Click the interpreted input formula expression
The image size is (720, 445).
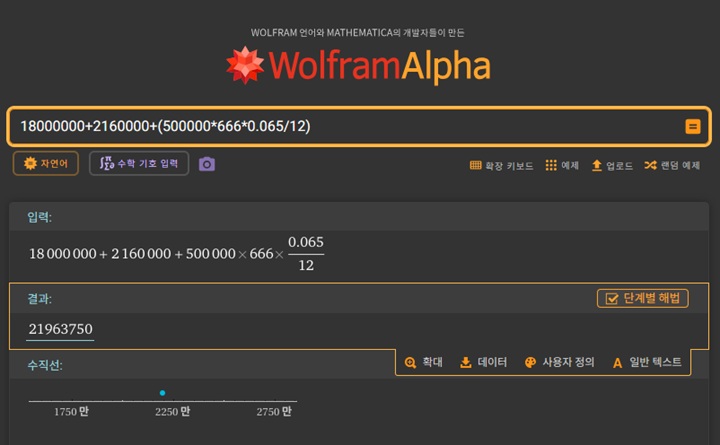(176, 253)
